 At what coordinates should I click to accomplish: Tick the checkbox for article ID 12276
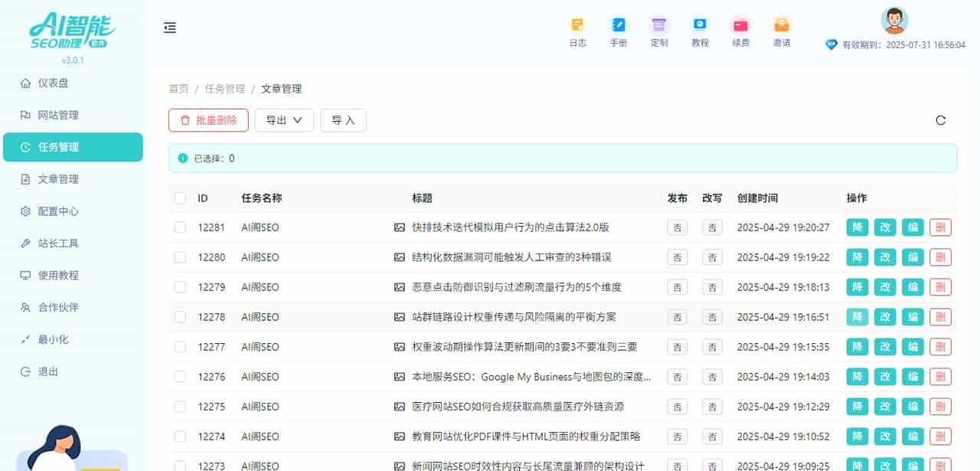pos(179,377)
